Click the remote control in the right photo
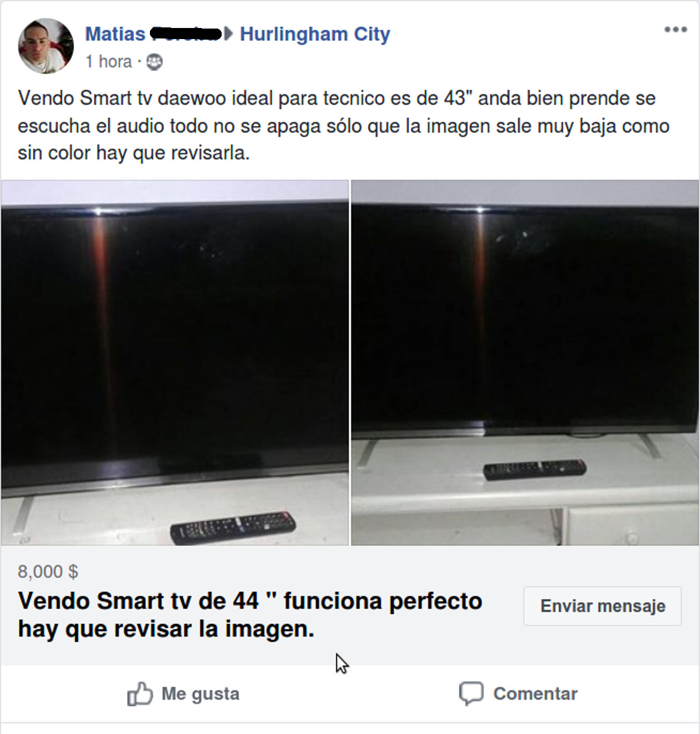Viewport: 700px width, 734px height. click(534, 469)
